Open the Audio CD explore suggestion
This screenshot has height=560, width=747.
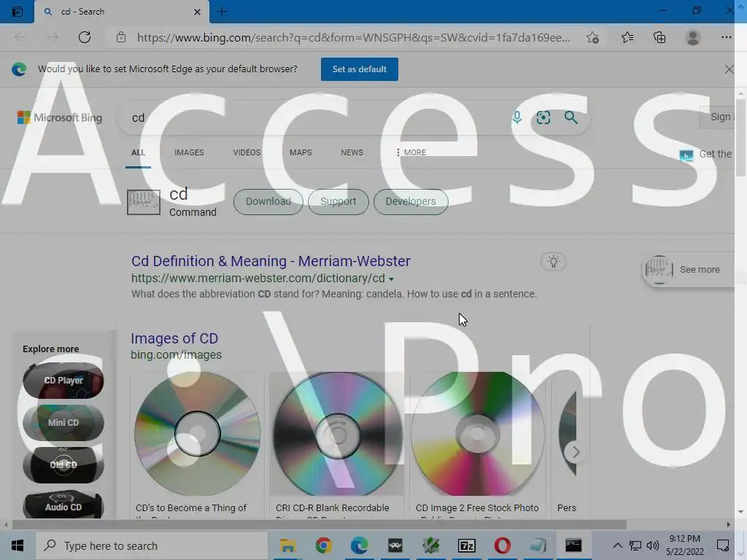coord(63,505)
